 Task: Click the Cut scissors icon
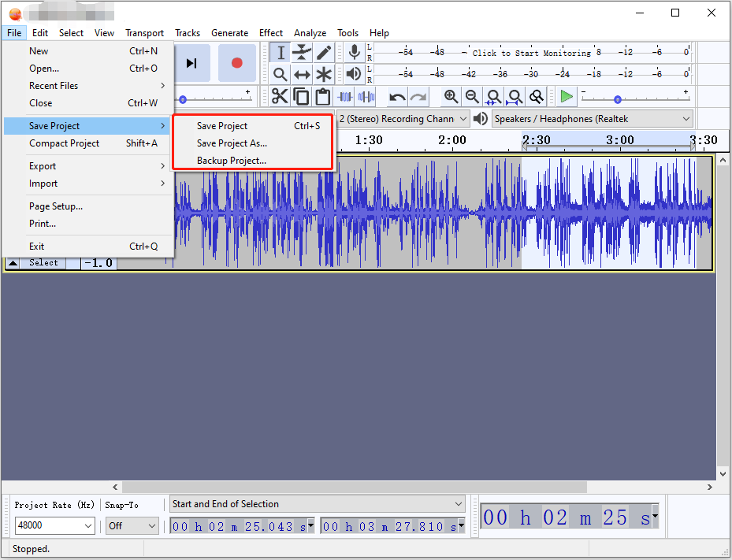click(x=280, y=97)
